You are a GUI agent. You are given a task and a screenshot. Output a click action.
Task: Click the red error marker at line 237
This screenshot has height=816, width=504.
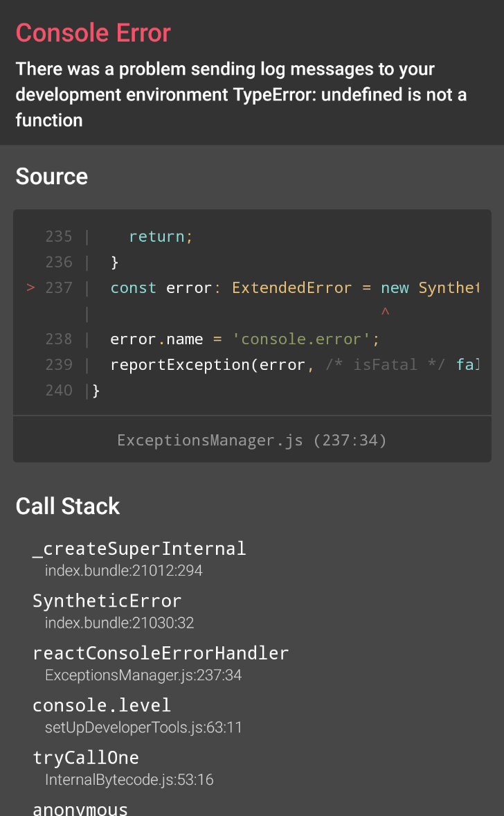pos(30,287)
